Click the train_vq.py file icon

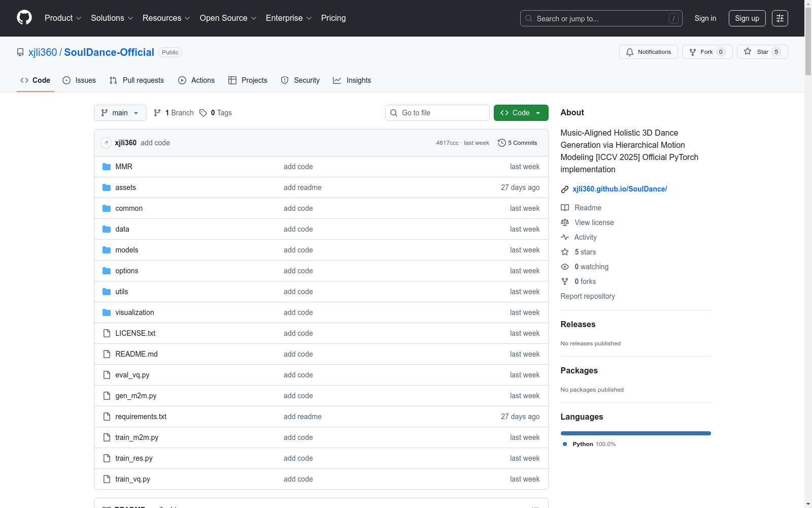107,479
